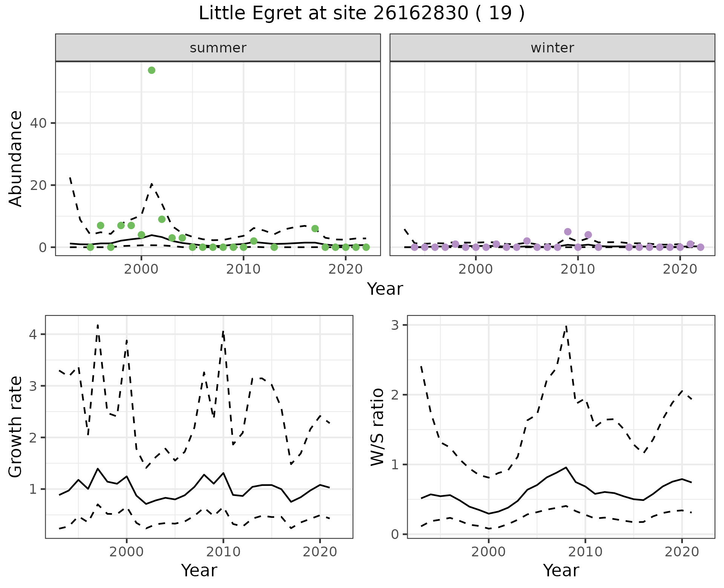Click the Year label below growth rate plot

[199, 570]
